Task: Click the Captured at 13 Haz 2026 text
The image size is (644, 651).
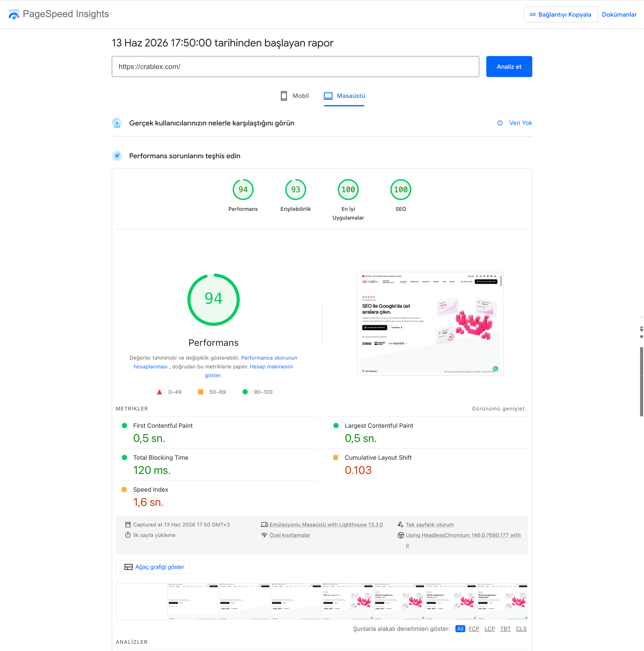Action: click(181, 524)
